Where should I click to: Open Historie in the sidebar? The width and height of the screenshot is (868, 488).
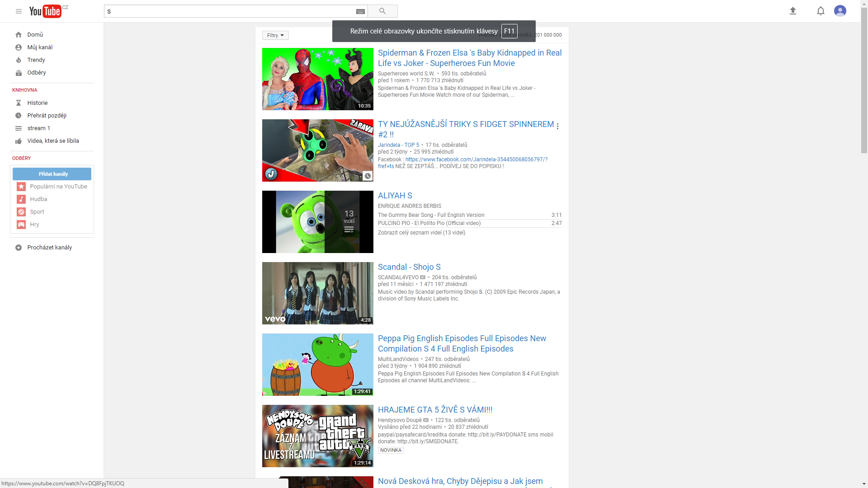38,103
